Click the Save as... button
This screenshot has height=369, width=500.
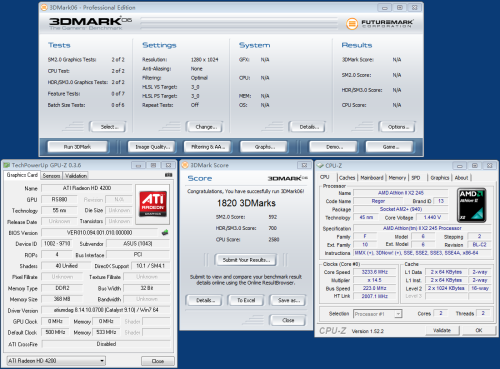click(288, 300)
